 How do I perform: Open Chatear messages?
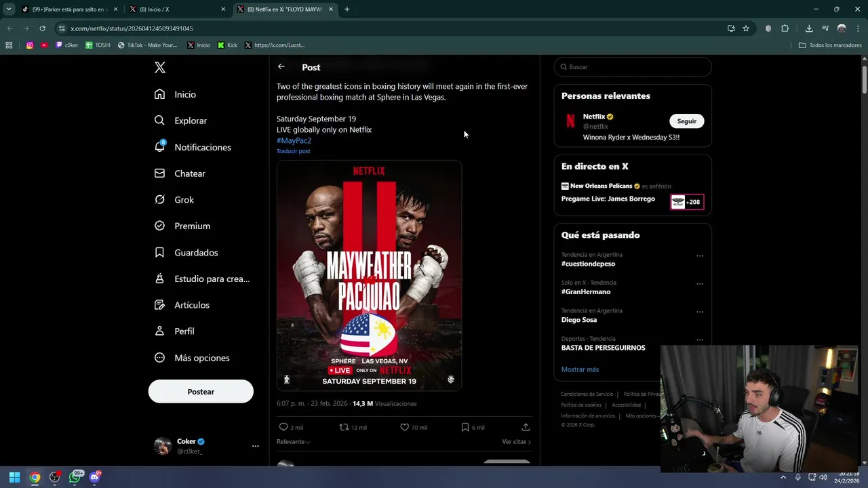point(180,174)
